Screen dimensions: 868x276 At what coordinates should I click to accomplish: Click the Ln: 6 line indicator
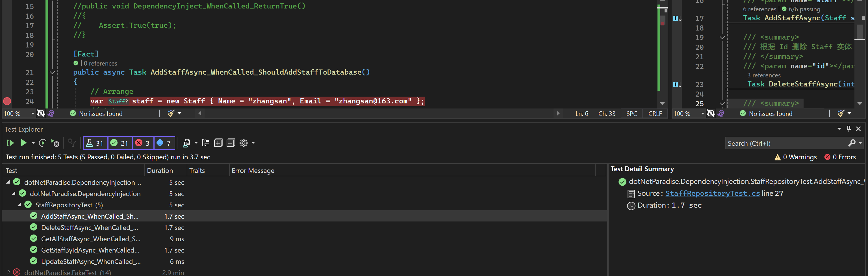581,114
